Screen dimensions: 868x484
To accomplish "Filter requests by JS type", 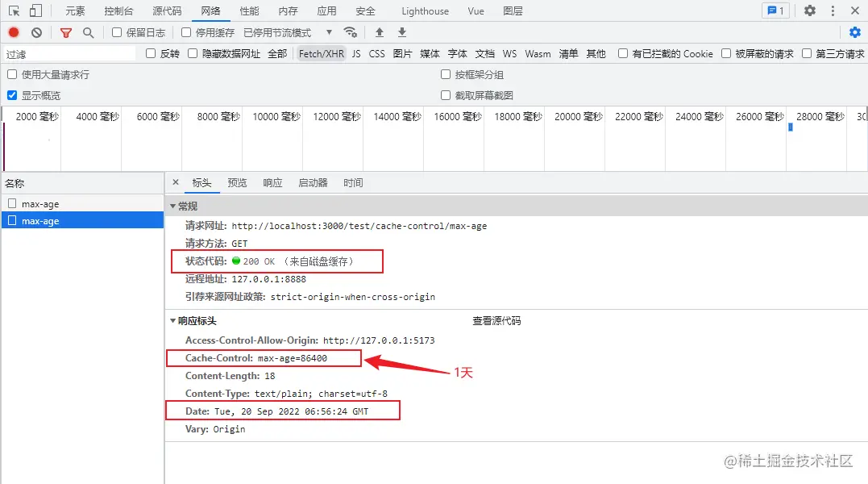I will click(x=356, y=54).
